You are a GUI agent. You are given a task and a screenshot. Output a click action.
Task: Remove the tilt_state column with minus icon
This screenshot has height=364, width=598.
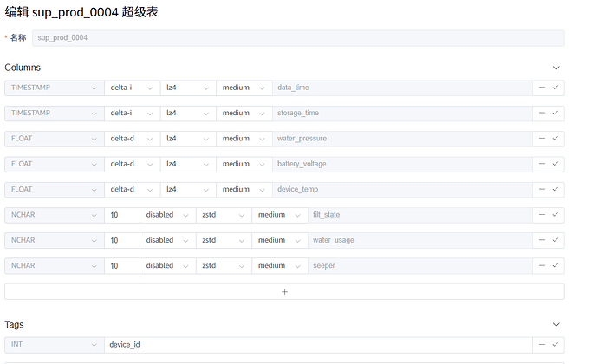point(542,214)
